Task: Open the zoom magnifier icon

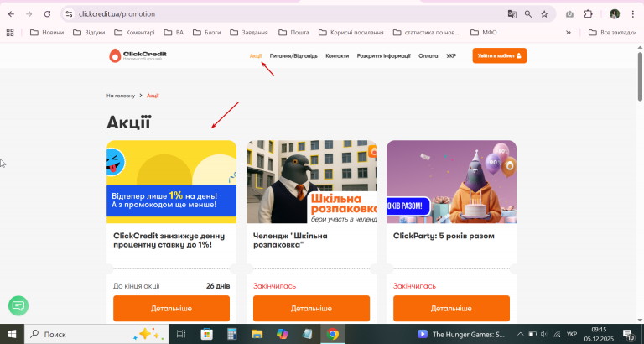Action: [x=528, y=14]
